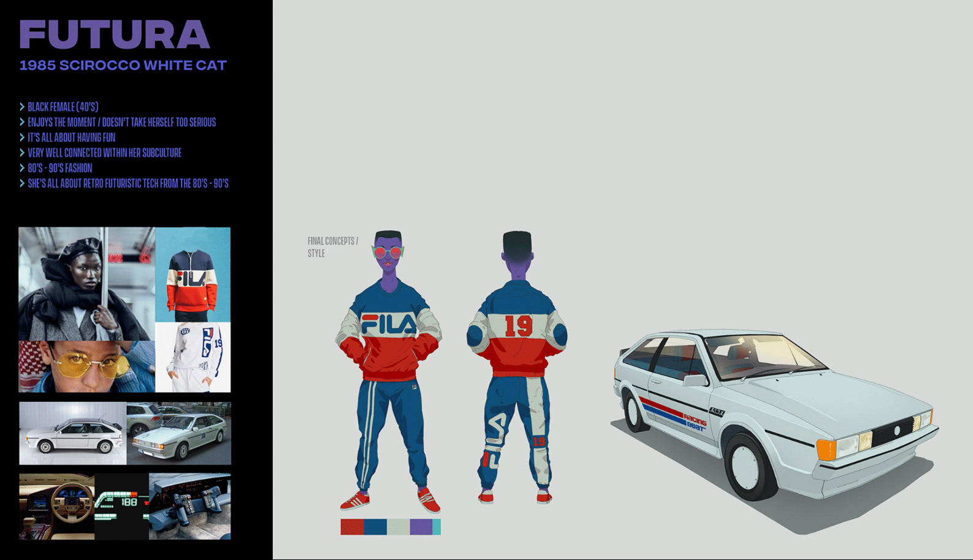Click the back-view character illustration
The width and height of the screenshot is (973, 560).
517,368
